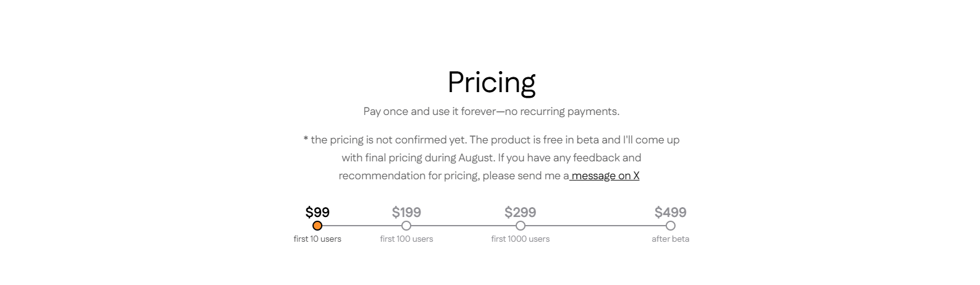
Task: Click the "first 1000 users" caption
Action: (x=521, y=239)
